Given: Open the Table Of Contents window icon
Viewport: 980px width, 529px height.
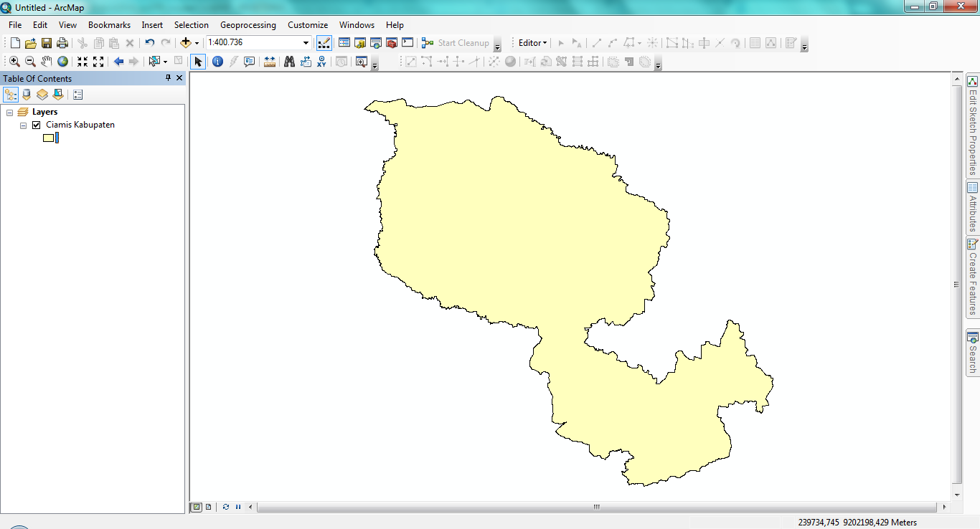Looking at the screenshot, I should pos(344,43).
